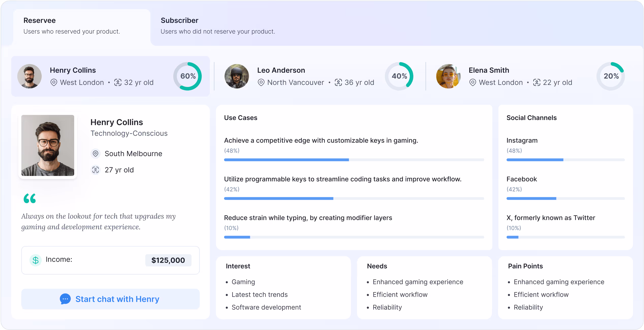Click the Always on the lookout quote text
This screenshot has height=330, width=644.
(99, 221)
